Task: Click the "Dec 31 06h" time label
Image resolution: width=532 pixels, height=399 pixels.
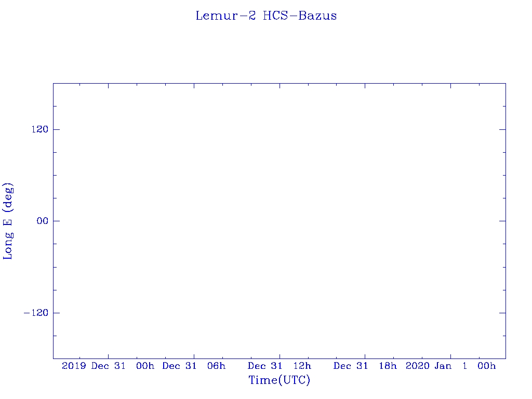Action: [x=194, y=366]
